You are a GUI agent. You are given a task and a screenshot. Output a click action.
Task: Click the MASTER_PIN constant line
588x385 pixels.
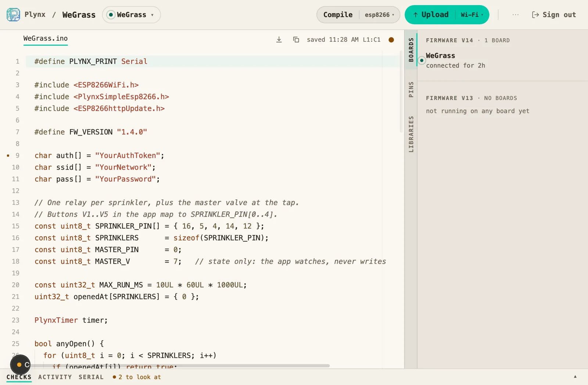click(x=108, y=250)
